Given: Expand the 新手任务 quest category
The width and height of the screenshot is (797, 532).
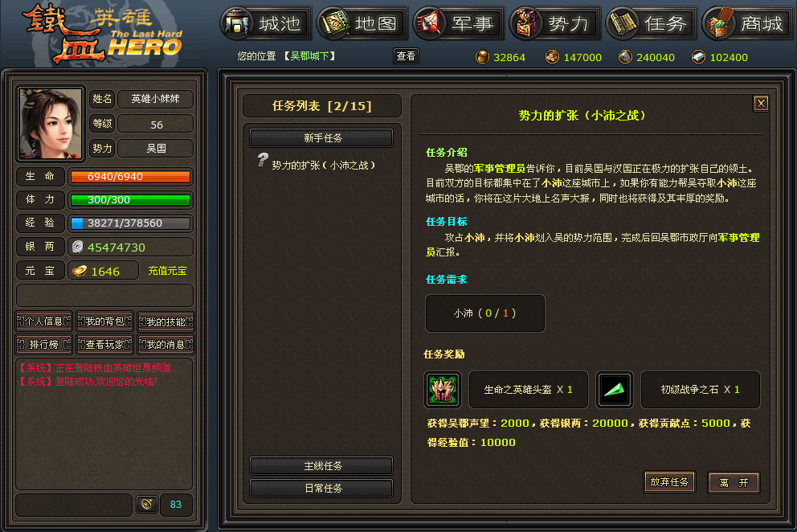Looking at the screenshot, I should pyautogui.click(x=321, y=138).
